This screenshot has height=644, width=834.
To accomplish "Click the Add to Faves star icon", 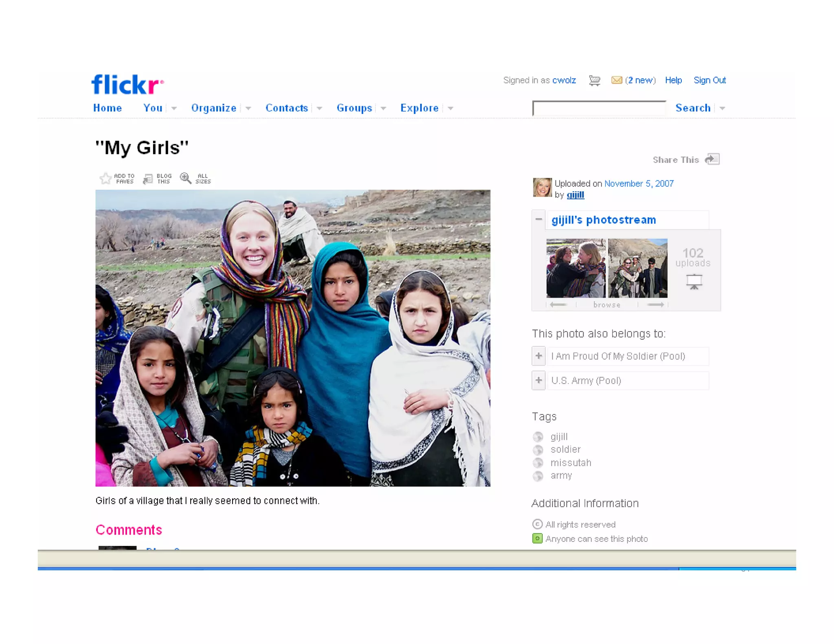I will pos(105,178).
